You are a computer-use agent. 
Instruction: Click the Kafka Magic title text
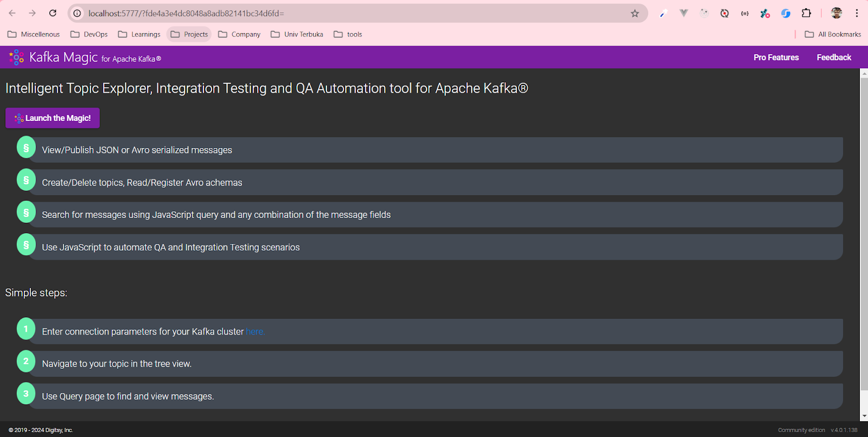[x=63, y=57]
